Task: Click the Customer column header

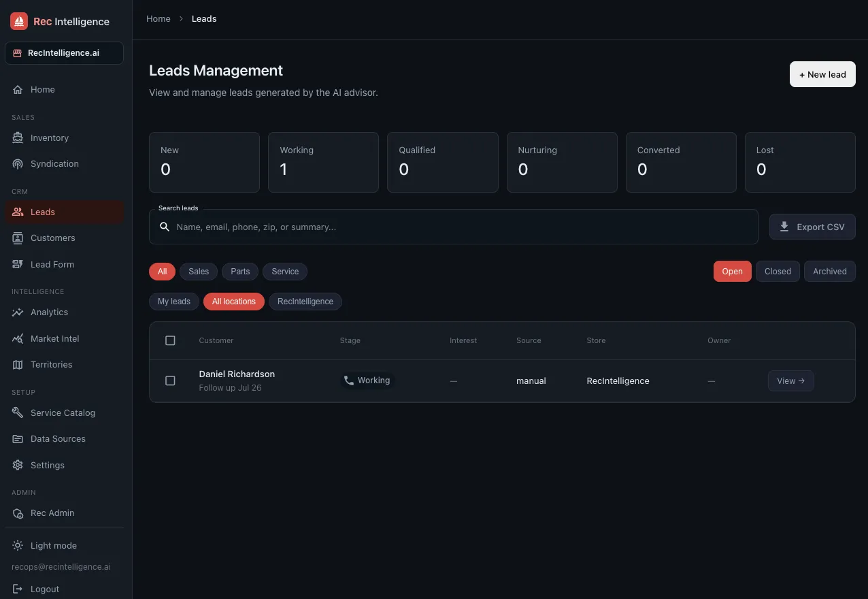Action: pyautogui.click(x=216, y=340)
